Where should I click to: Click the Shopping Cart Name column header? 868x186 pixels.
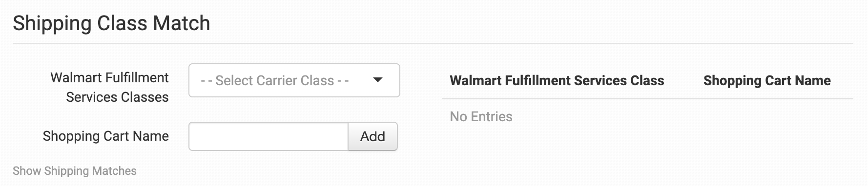coord(767,80)
